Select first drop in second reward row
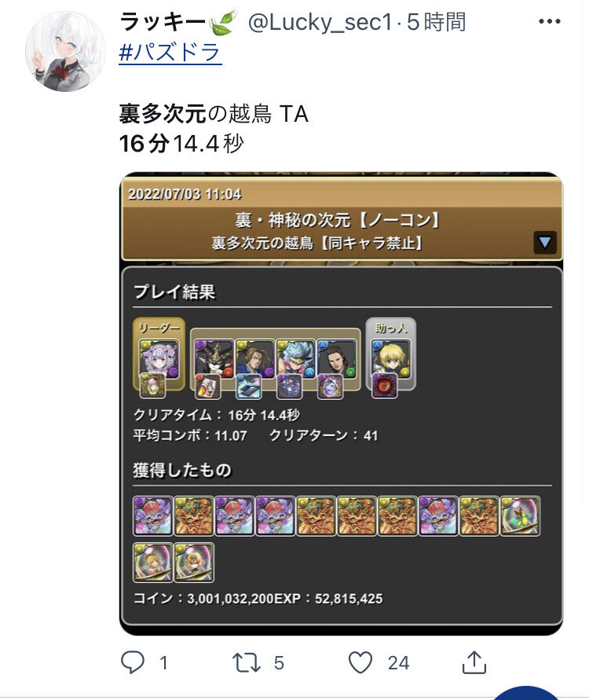Image resolution: width=589 pixels, height=700 pixels. 152,563
